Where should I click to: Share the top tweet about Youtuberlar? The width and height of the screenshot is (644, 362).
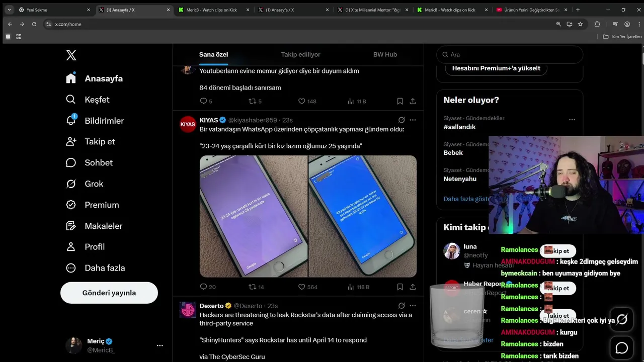tap(413, 101)
